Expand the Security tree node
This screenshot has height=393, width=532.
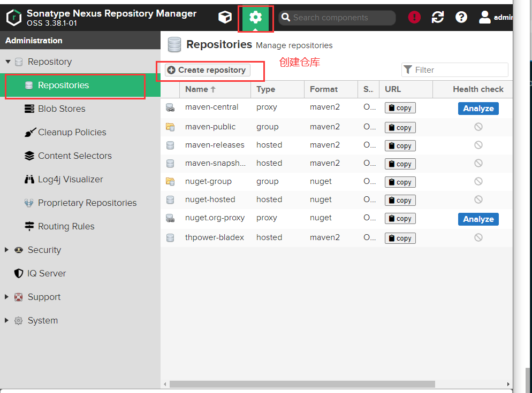[x=6, y=250]
